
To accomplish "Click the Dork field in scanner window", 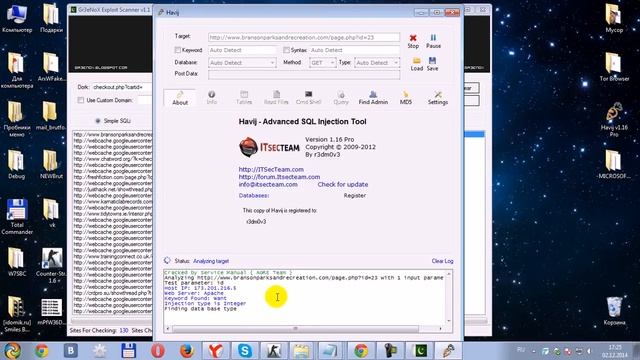I will [x=122, y=87].
